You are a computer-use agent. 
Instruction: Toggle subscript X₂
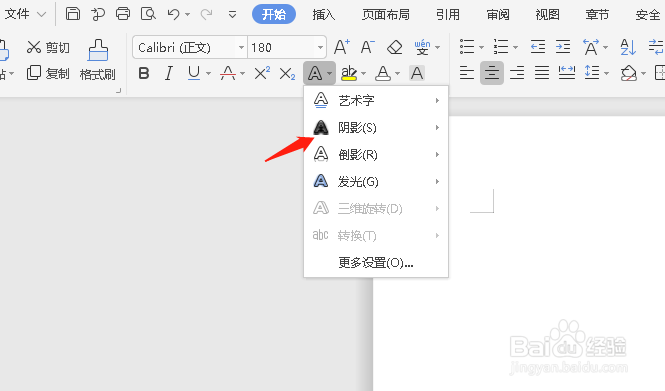point(287,74)
